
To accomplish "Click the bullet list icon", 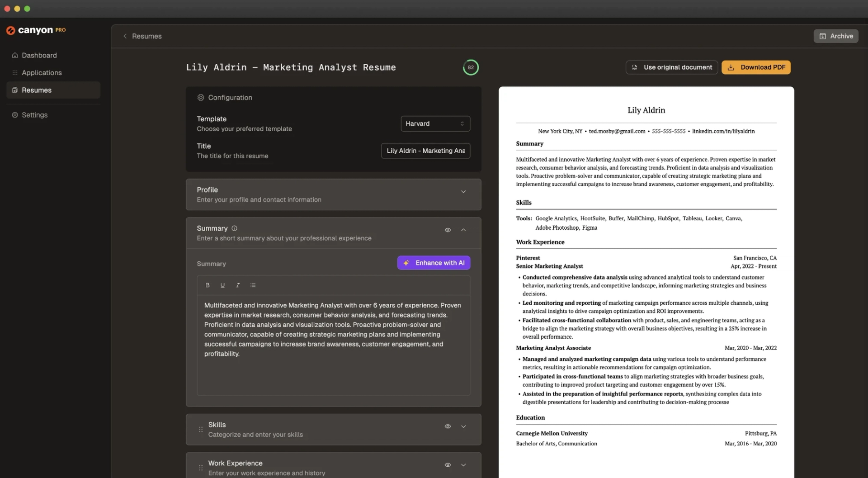I will [x=253, y=285].
